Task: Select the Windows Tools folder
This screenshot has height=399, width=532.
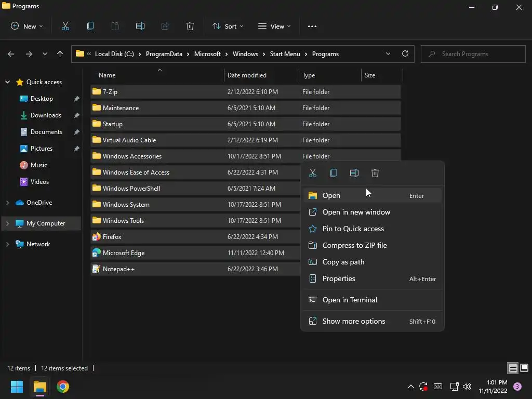Action: click(195, 220)
